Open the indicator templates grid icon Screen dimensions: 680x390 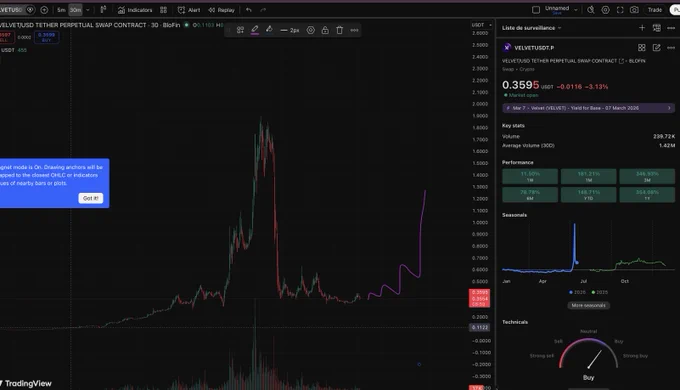coord(163,10)
